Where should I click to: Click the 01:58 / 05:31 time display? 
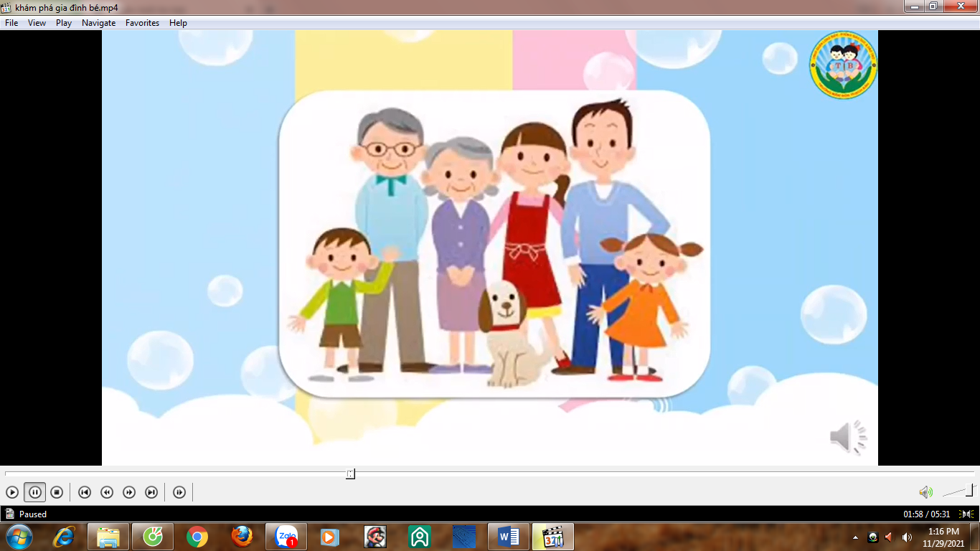[x=926, y=514]
